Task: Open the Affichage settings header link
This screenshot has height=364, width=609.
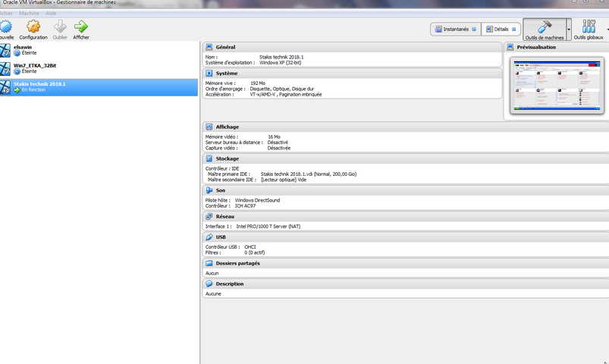Action: click(228, 127)
